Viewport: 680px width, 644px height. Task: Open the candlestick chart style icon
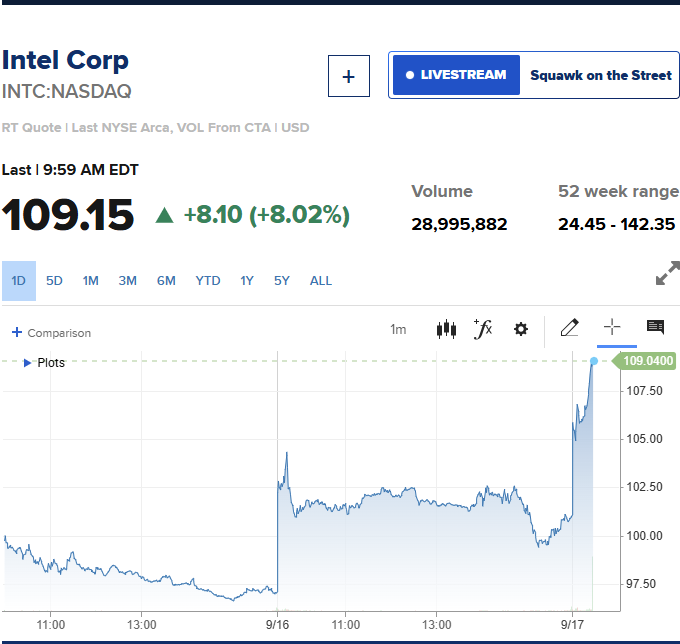click(446, 329)
